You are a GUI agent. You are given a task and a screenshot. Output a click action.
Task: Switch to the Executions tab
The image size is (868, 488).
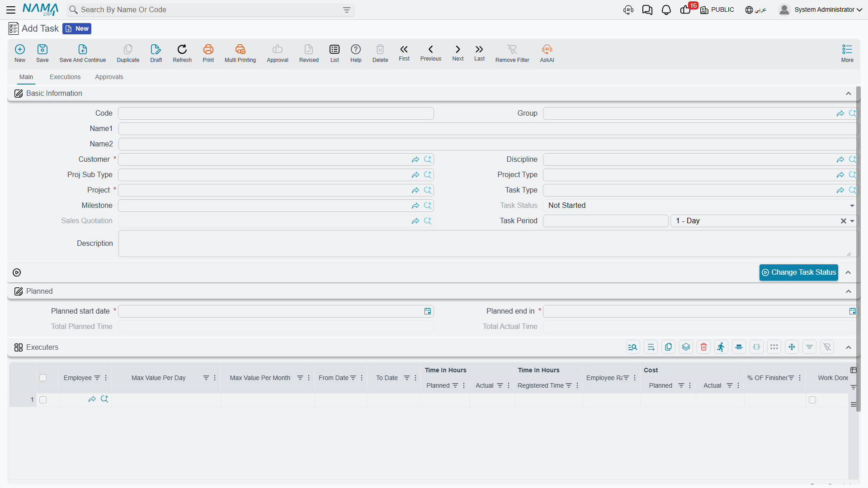coord(65,77)
